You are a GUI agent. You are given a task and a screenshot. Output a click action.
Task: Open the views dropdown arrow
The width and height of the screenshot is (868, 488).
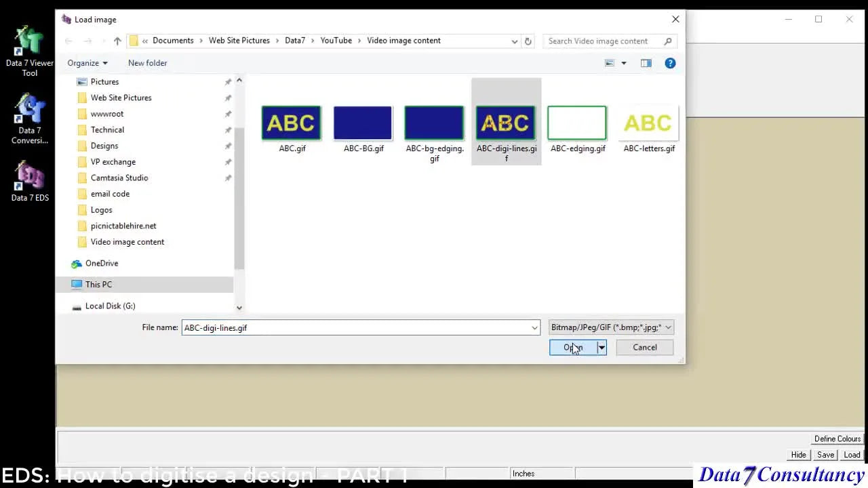[x=623, y=63]
